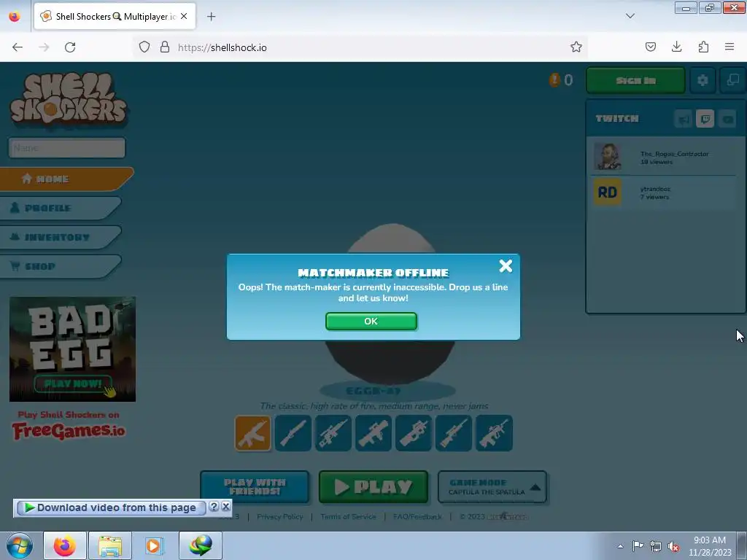
Task: Open the Profile menu item
Action: point(61,208)
